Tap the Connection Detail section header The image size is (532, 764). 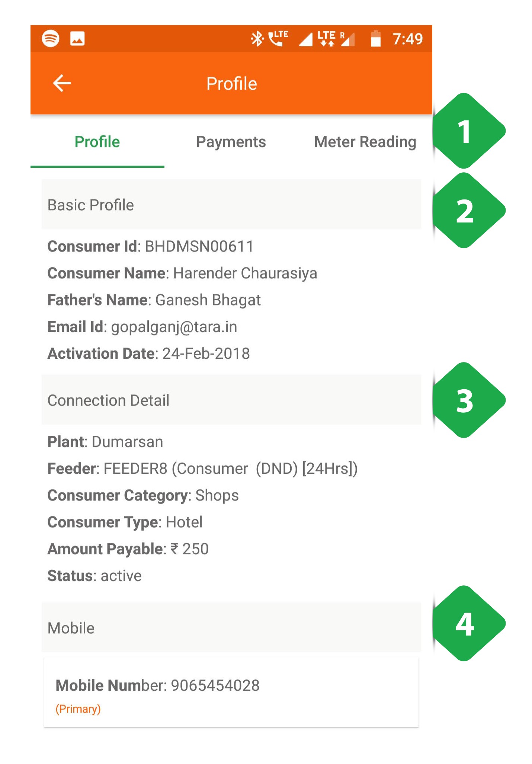tap(231, 400)
